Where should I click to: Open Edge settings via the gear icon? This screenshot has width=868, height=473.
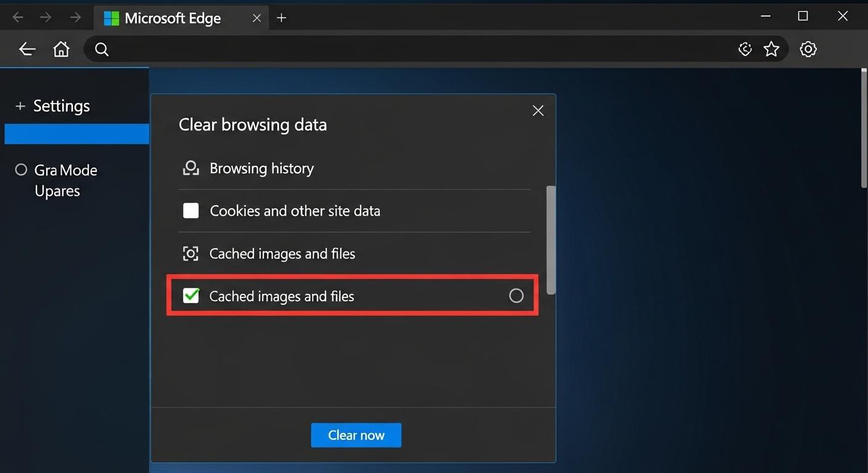pos(808,49)
